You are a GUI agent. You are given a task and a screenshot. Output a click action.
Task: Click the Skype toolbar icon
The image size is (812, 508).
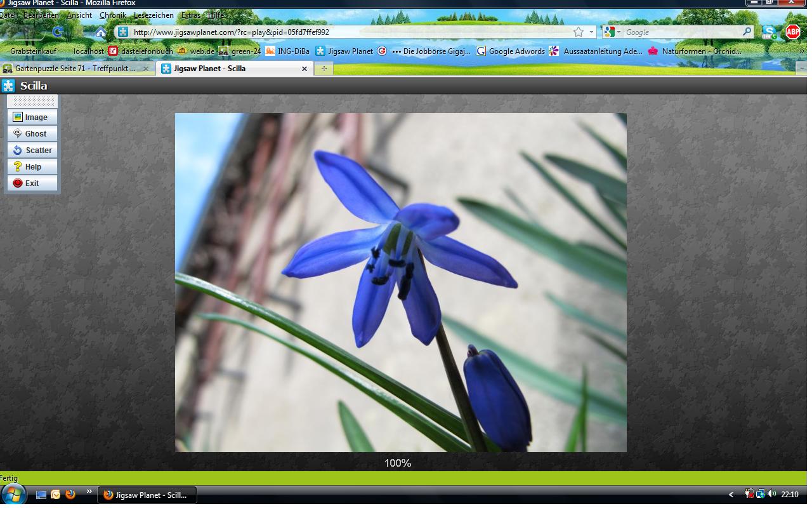(769, 32)
